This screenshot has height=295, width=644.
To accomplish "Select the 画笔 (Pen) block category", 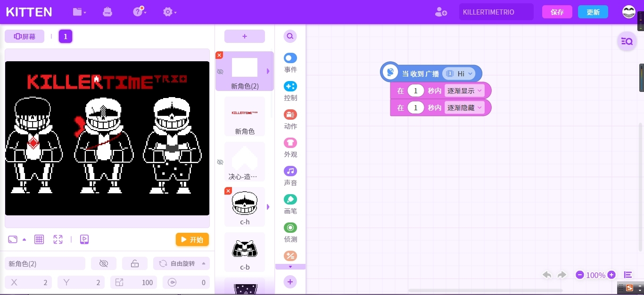I will pos(290,205).
